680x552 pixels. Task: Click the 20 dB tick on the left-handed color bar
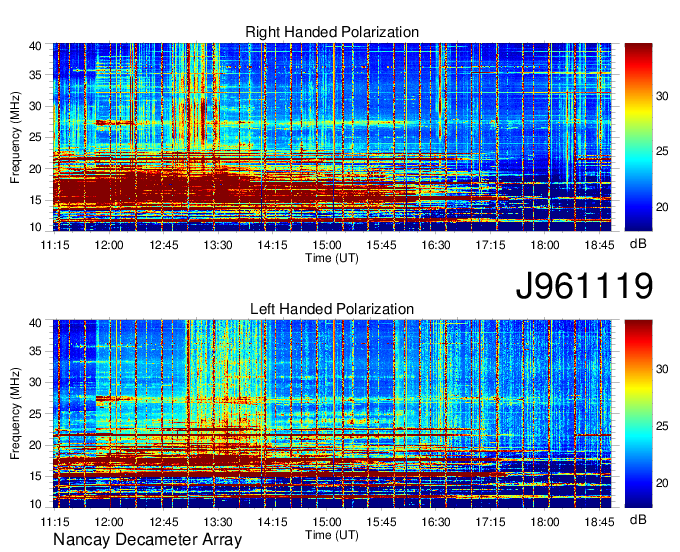(x=662, y=483)
